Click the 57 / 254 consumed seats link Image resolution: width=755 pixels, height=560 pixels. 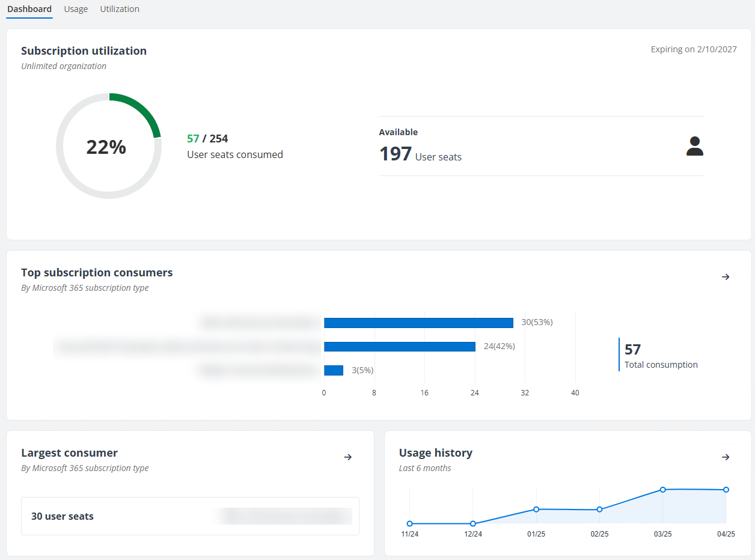[x=207, y=138]
